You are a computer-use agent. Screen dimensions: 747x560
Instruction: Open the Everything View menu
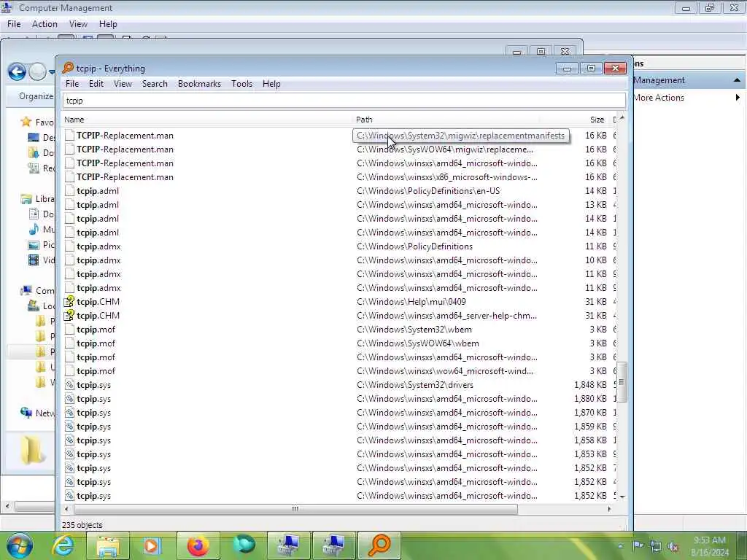(123, 84)
